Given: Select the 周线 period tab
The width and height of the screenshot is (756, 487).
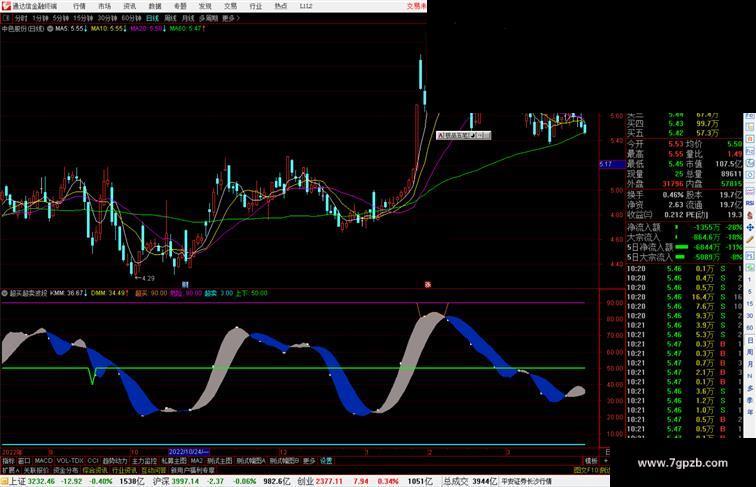Looking at the screenshot, I should [x=170, y=18].
